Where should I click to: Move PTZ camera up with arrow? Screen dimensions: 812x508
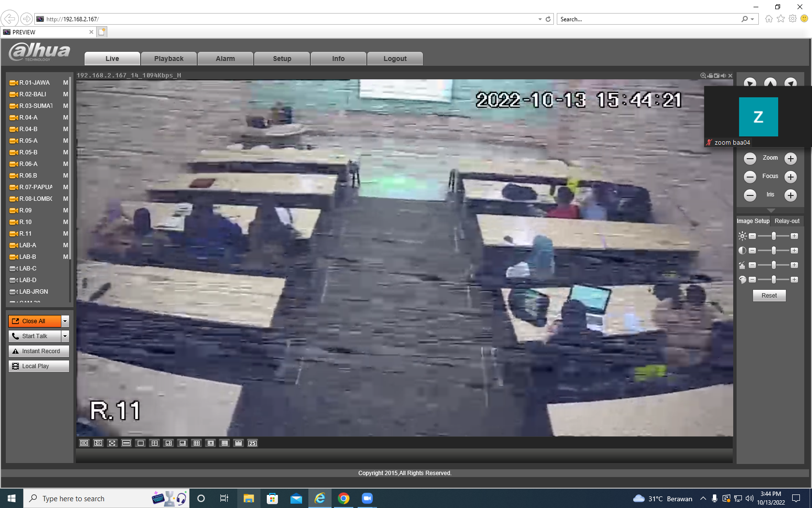(x=770, y=82)
